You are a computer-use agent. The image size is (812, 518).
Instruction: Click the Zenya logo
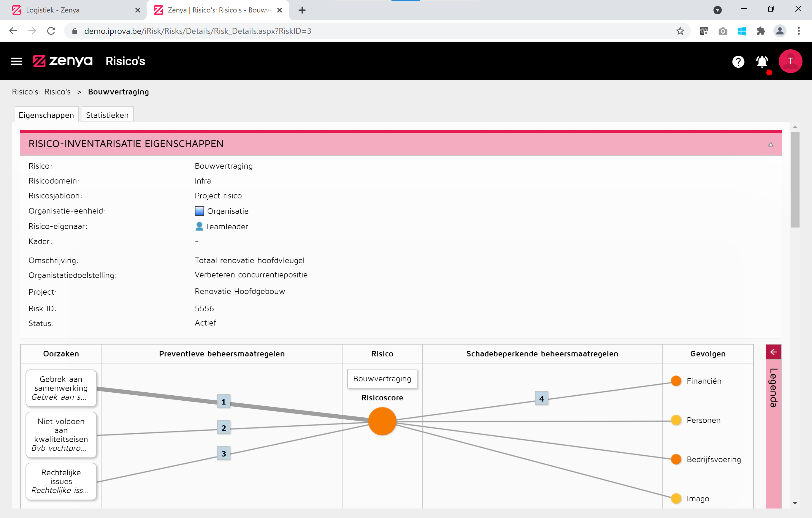tap(63, 61)
